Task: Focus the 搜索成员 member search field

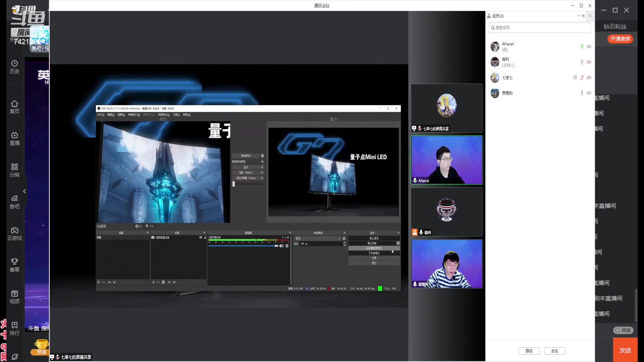Action: pyautogui.click(x=540, y=27)
